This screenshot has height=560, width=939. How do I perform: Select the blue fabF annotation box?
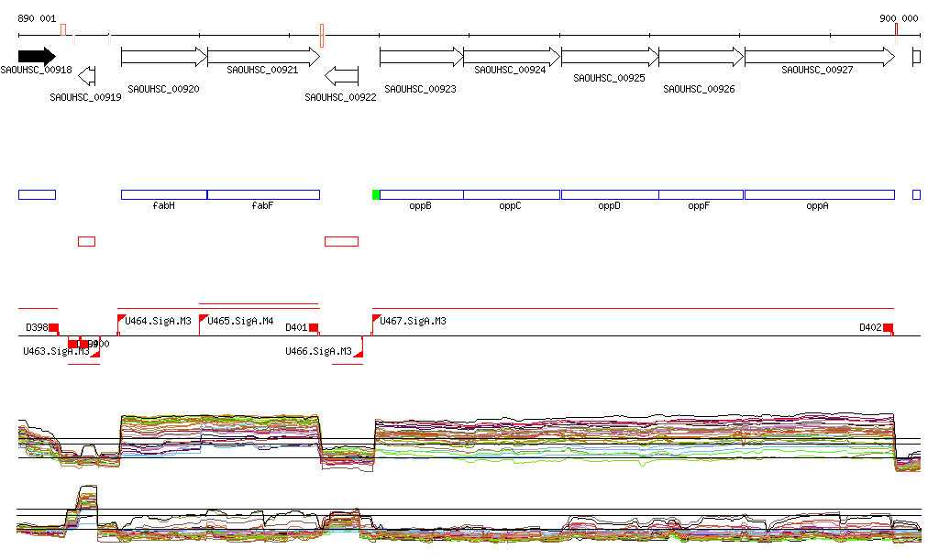[263, 194]
